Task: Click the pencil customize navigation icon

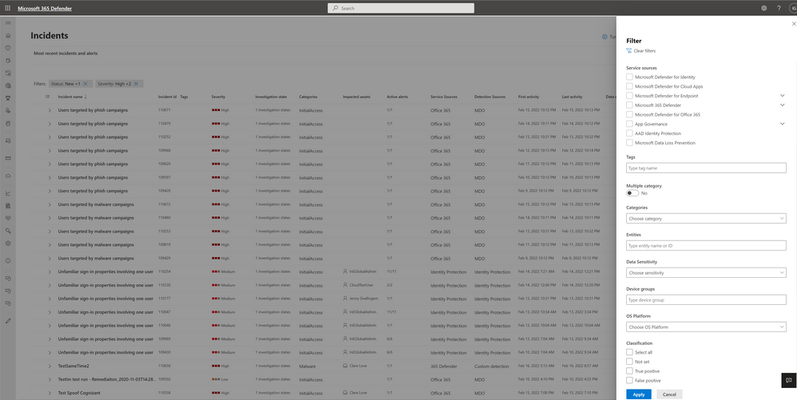Action: pyautogui.click(x=8, y=321)
